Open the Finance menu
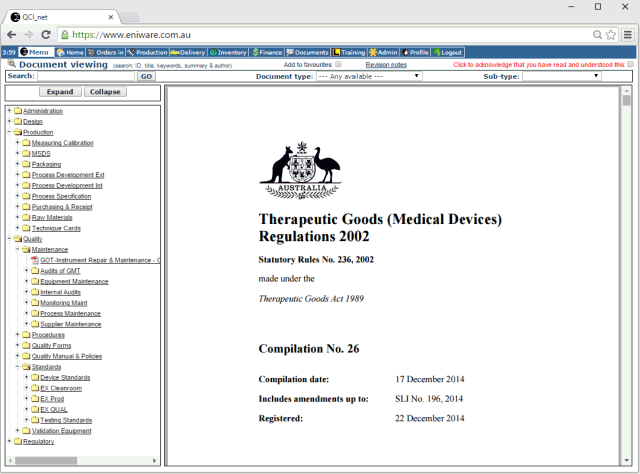Screen dimensions: 640x474 point(267,52)
